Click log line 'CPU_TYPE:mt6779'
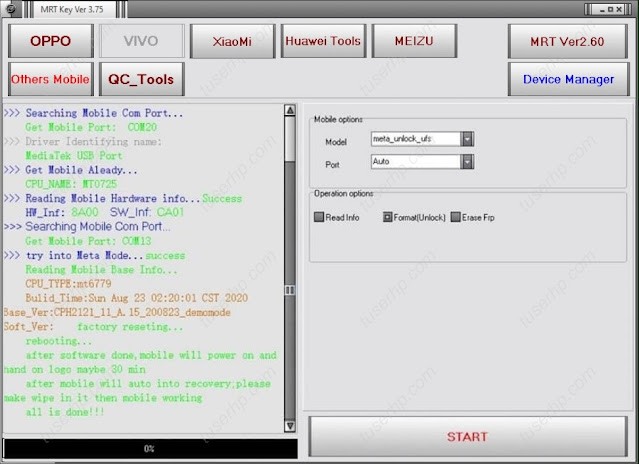This screenshot has height=464, width=639. pos(68,284)
